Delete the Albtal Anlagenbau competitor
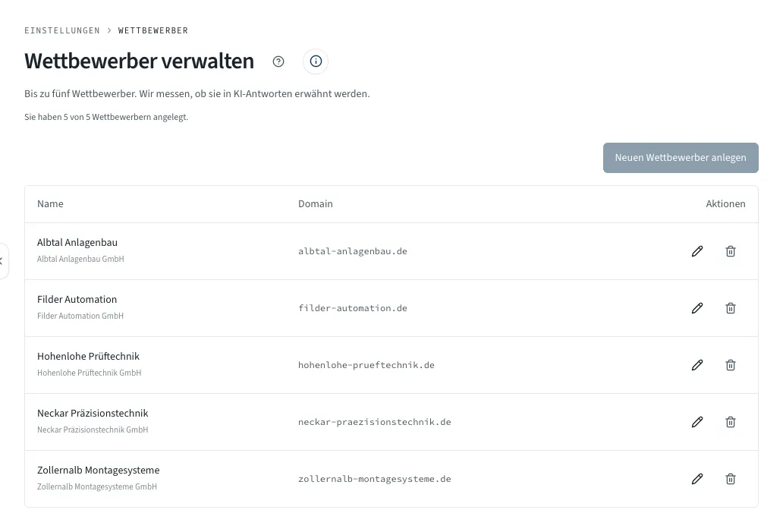 pyautogui.click(x=730, y=251)
